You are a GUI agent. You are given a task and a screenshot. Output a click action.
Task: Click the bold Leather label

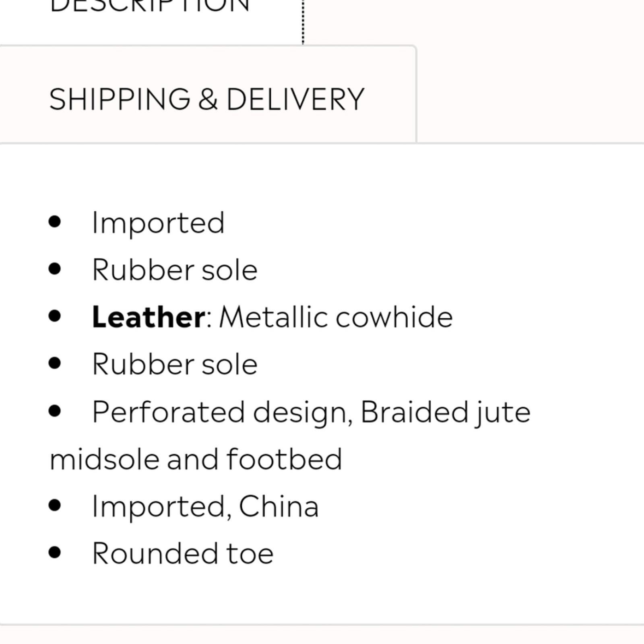(x=149, y=317)
